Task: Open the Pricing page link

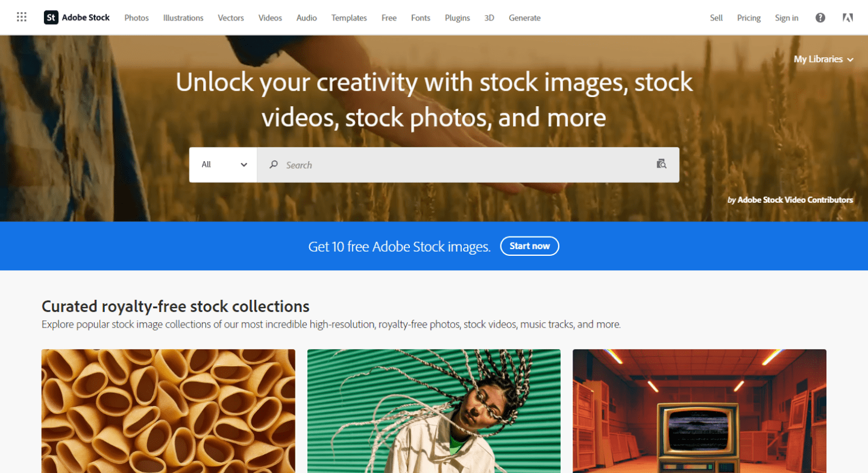Action: (x=749, y=17)
